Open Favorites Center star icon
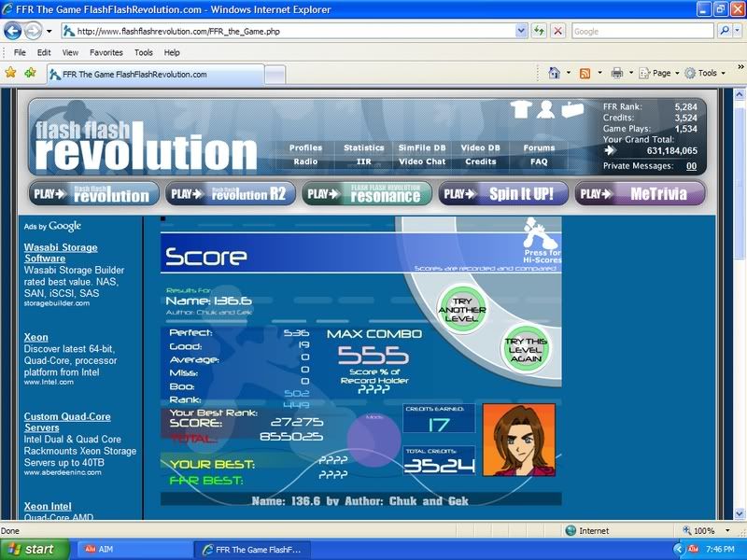This screenshot has width=747, height=560. tap(11, 73)
